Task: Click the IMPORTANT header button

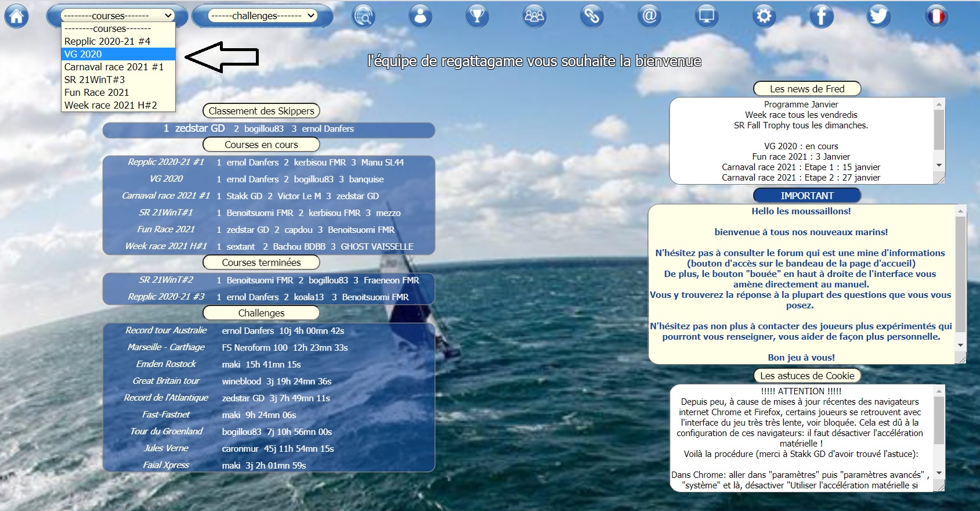Action: click(807, 196)
